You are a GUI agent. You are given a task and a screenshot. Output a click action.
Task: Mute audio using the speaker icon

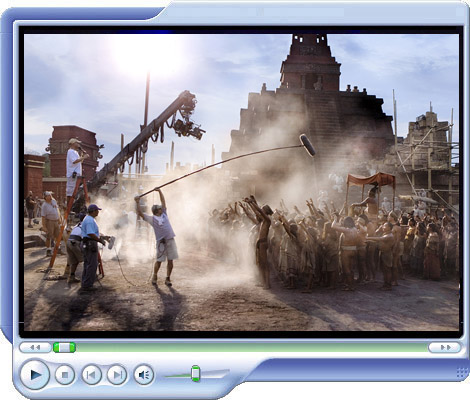pyautogui.click(x=144, y=375)
